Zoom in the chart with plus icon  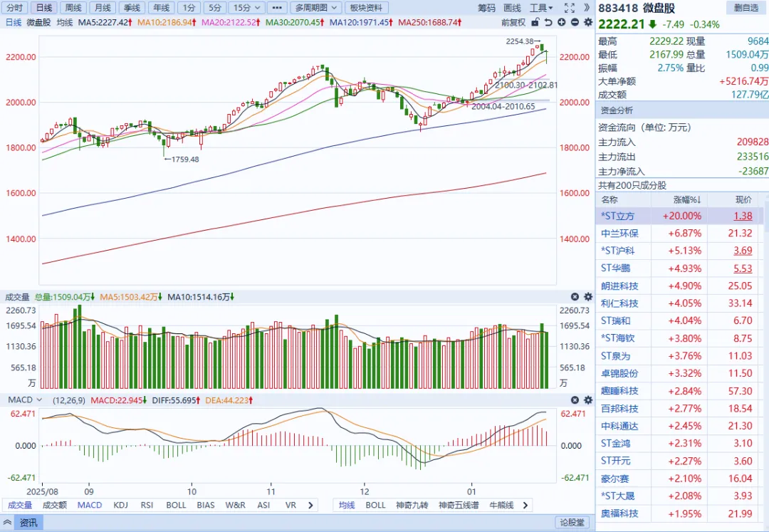[x=562, y=22]
